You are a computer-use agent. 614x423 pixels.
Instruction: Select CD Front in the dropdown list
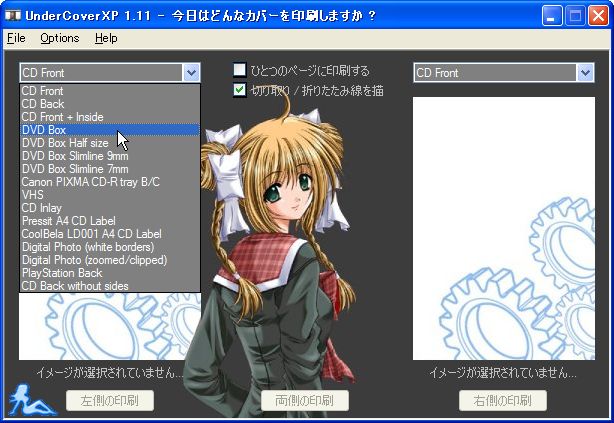pos(110,91)
